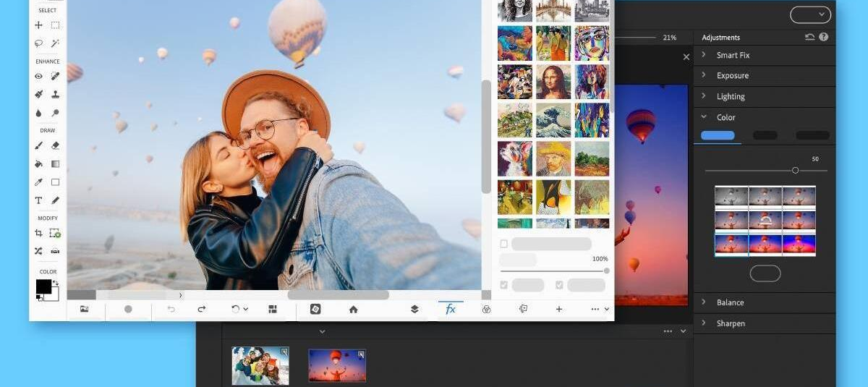Pick the Type (T) text tool
The height and width of the screenshot is (387, 868).
pos(39,200)
